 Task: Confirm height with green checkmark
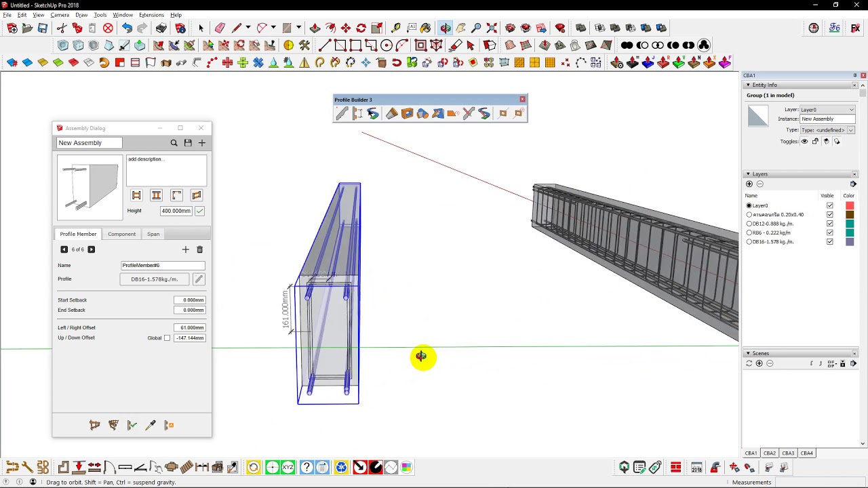coord(199,211)
